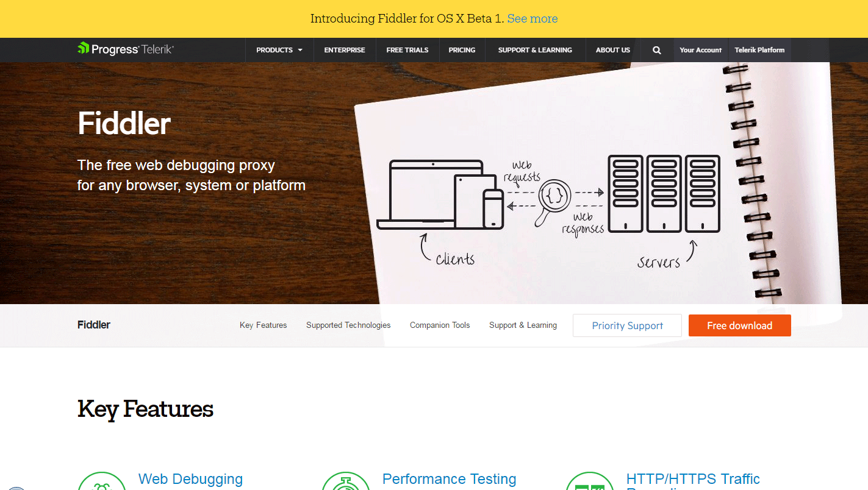Click the orange Free download button
Screen dimensions: 868x490
pos(740,325)
